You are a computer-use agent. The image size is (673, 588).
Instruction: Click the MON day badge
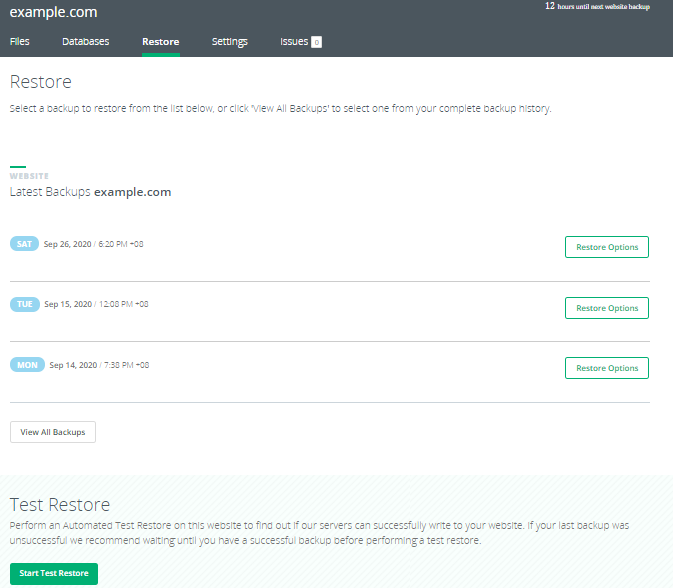click(x=26, y=365)
